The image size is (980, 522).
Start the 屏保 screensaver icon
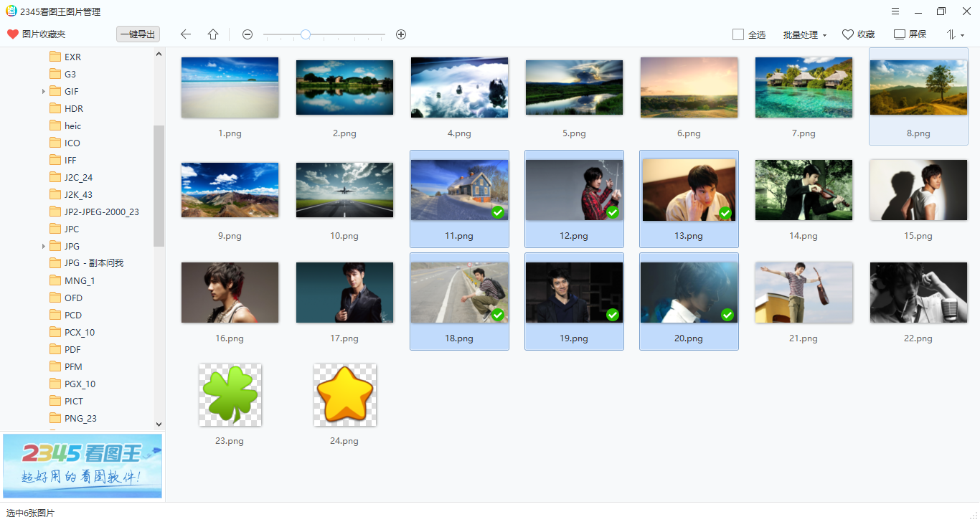pyautogui.click(x=900, y=34)
